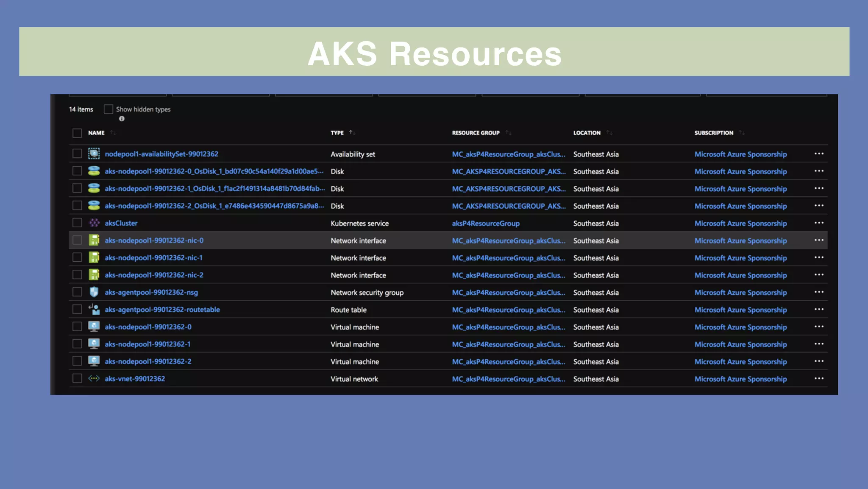The image size is (868, 489).
Task: Click the availability set icon for nodepool1-availabilitySet-99012362
Action: coord(94,154)
